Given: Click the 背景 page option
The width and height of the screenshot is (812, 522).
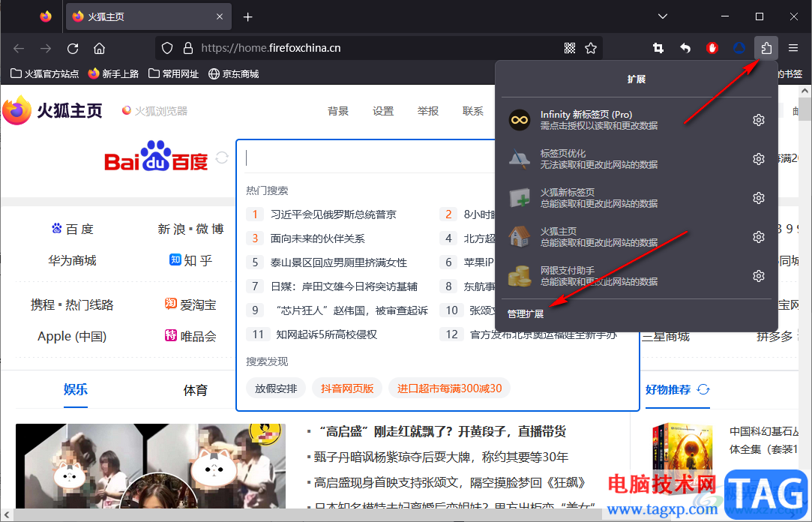Looking at the screenshot, I should 338,111.
